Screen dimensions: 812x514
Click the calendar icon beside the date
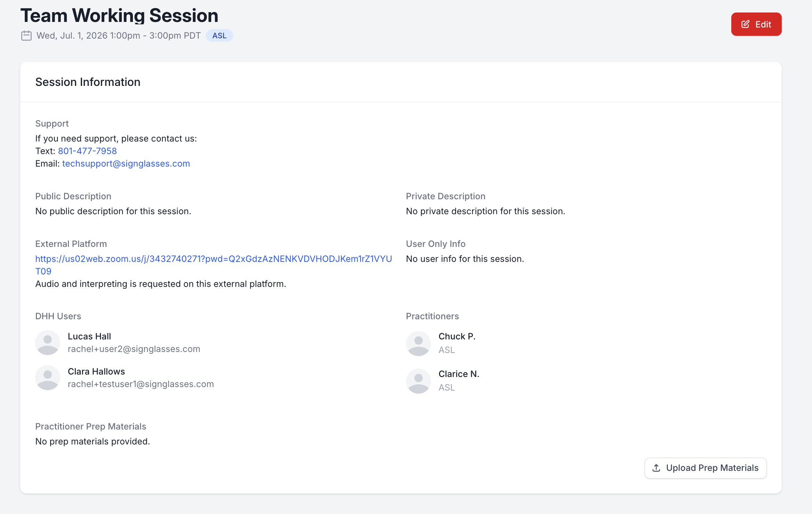click(26, 36)
